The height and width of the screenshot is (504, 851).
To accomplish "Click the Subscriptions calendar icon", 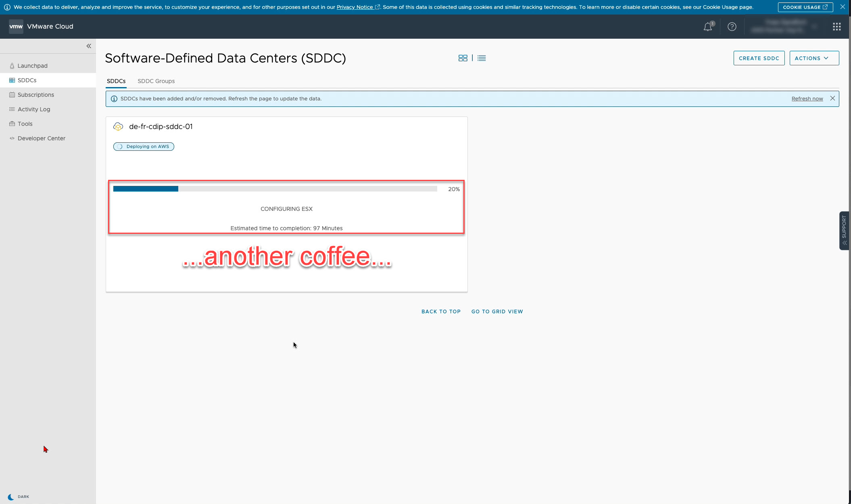I will pos(12,95).
